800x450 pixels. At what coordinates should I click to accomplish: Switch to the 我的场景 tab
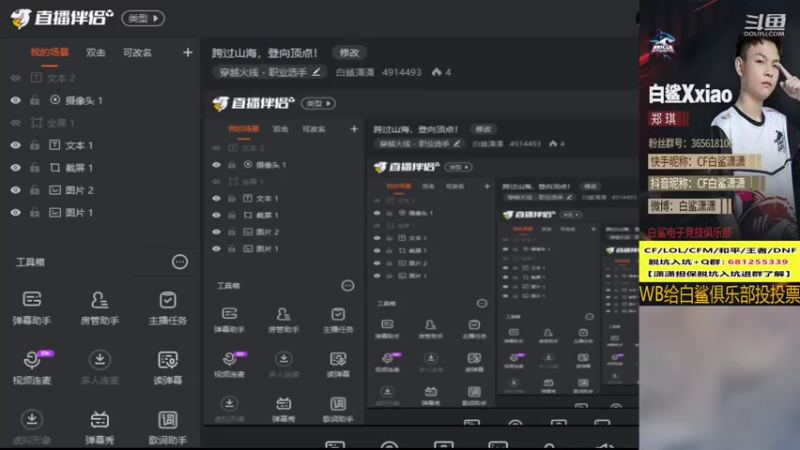pyautogui.click(x=49, y=53)
